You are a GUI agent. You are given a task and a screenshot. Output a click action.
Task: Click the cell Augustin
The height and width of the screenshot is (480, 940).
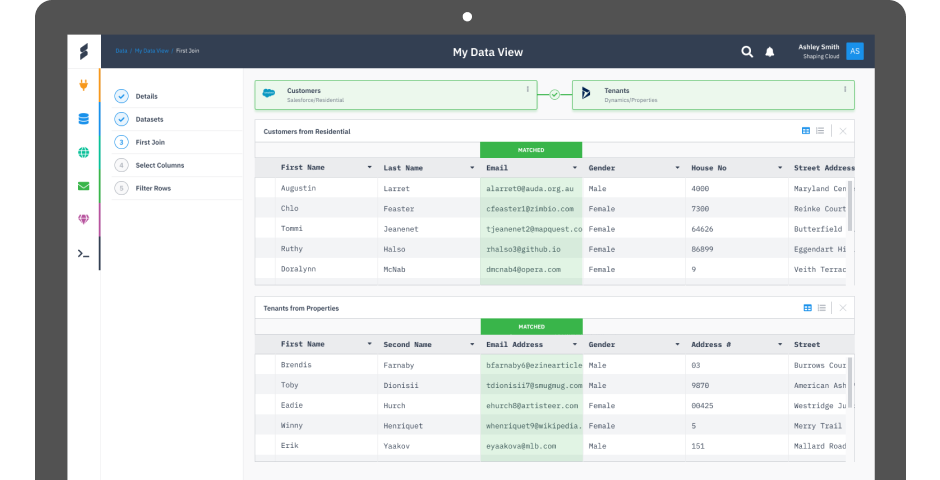coord(298,188)
